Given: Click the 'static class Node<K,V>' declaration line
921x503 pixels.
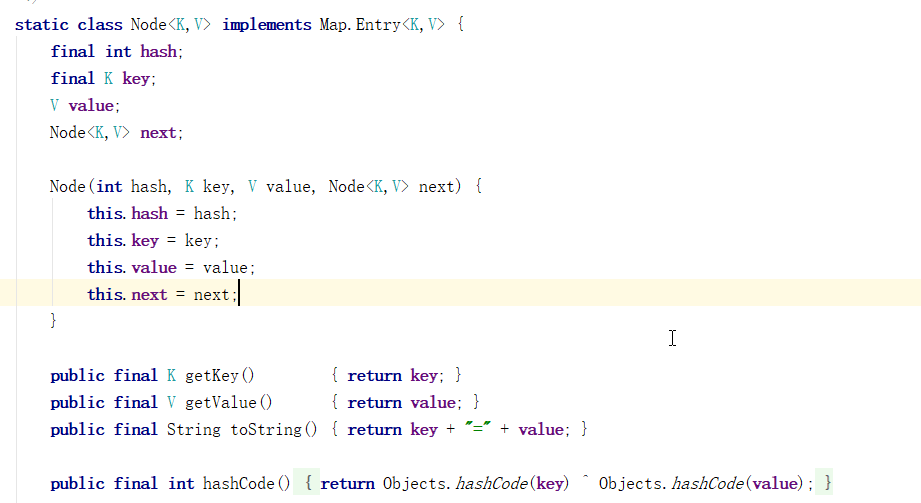Looking at the screenshot, I should 239,25.
